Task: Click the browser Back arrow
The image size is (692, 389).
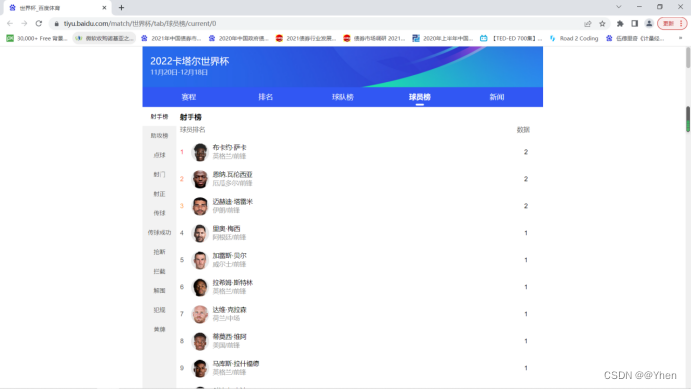Action: tap(10, 23)
